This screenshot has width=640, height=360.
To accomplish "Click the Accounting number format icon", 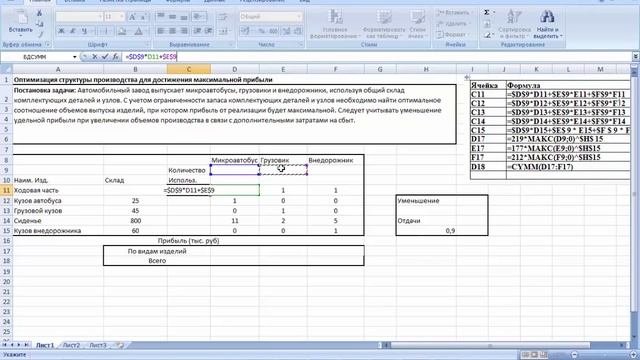I will pos(246,31).
